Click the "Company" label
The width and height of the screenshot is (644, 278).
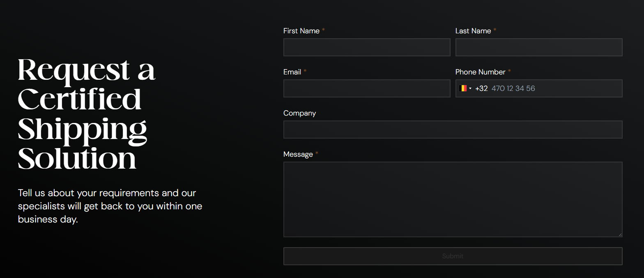pyautogui.click(x=300, y=113)
